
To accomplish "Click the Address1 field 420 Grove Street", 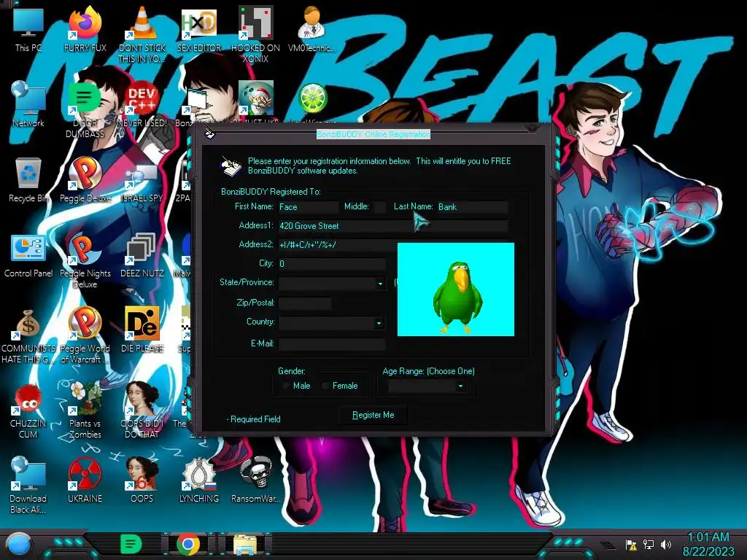I will pyautogui.click(x=393, y=226).
